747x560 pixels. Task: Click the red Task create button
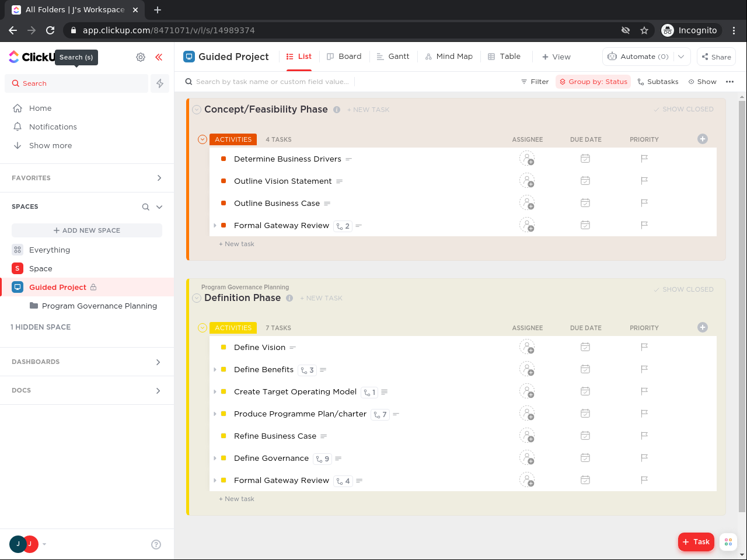point(696,542)
